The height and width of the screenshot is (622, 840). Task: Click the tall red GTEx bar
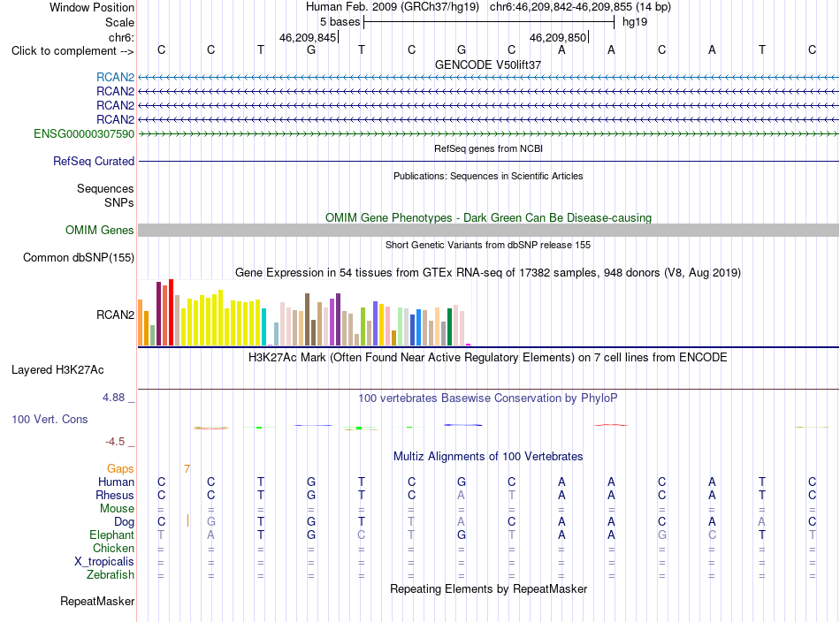click(171, 312)
